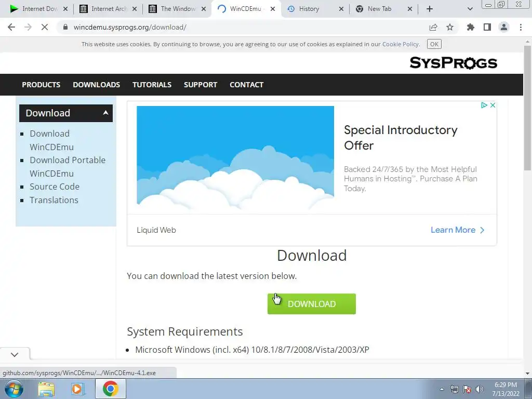Open the AdChoices triangle icon
Image resolution: width=532 pixels, height=399 pixels.
coord(484,105)
